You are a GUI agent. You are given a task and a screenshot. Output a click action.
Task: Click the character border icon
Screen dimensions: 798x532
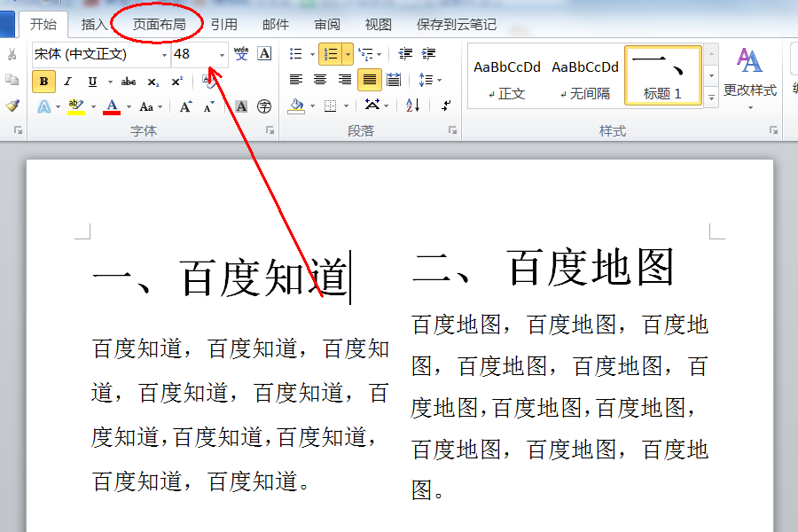click(x=264, y=53)
